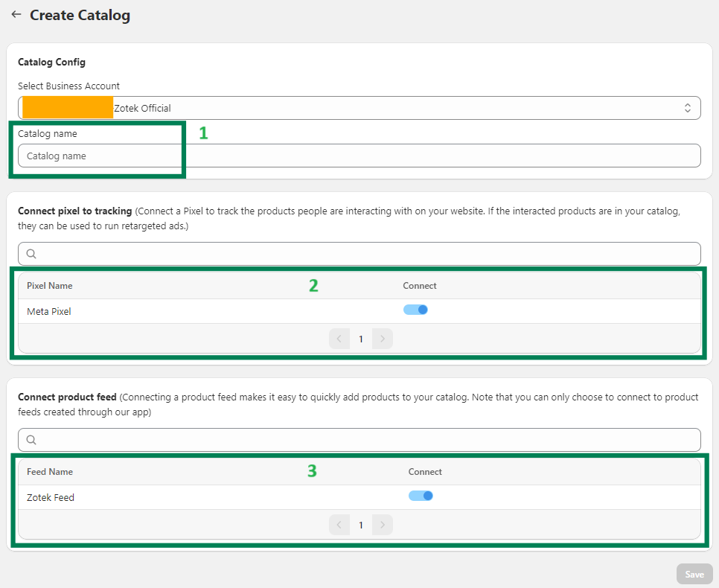Screen dimensions: 719x588
Task: Focus the pixel search text box
Action: (365, 254)
